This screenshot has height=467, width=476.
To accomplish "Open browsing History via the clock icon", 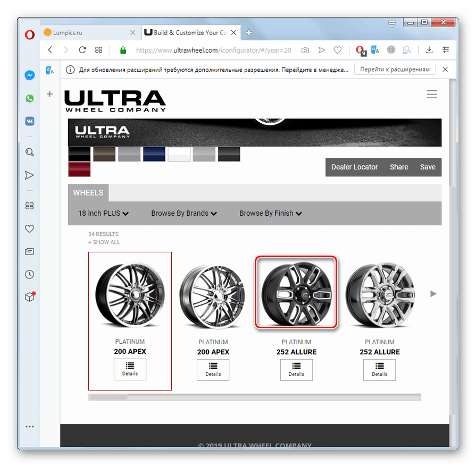I will (29, 274).
